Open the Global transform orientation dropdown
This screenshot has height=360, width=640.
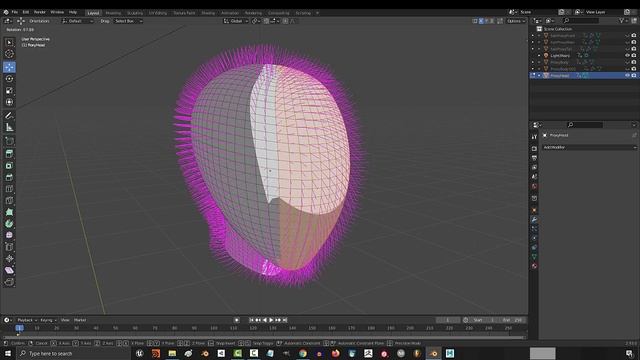pos(236,21)
